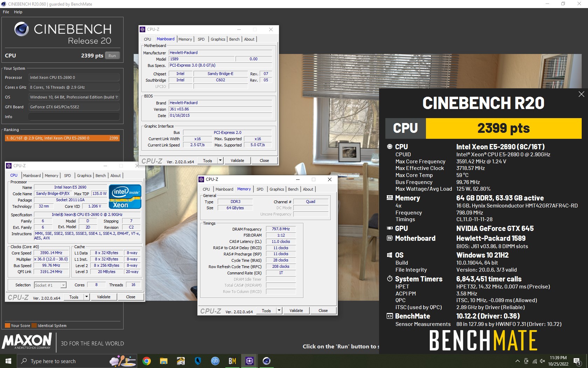Click the Intel Xeon inside logo
The image size is (588, 368).
pos(125,197)
